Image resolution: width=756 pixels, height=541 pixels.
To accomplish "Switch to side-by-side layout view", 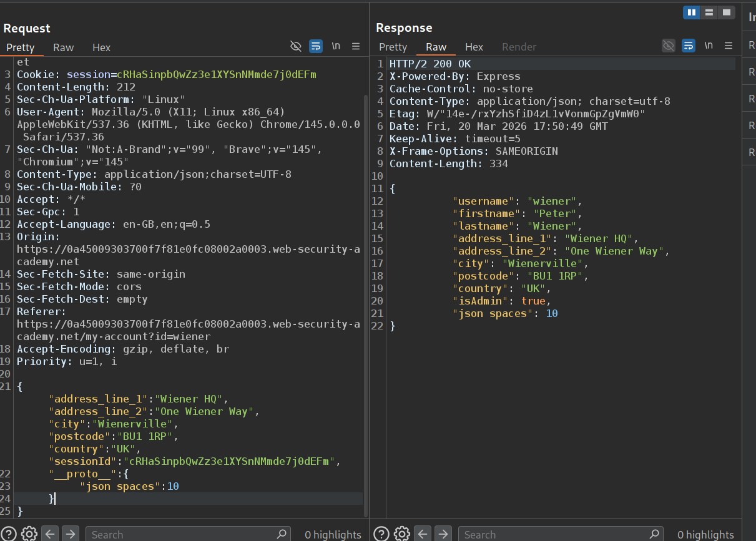I will 692,12.
